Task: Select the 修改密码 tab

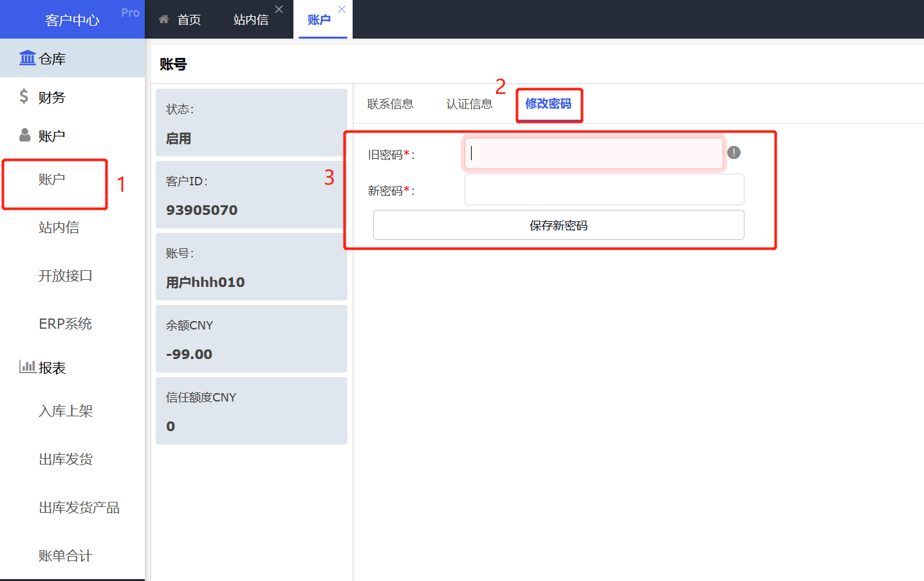Action: pyautogui.click(x=548, y=104)
